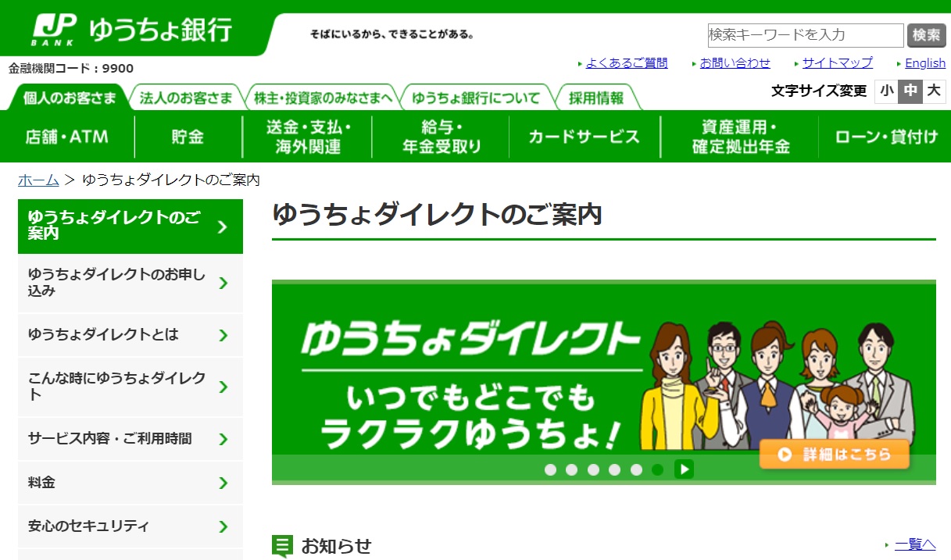Select the highlighted ゆうちょダイレクトのご案内 sidebar heading
Screen dimensions: 951x560
pos(130,226)
